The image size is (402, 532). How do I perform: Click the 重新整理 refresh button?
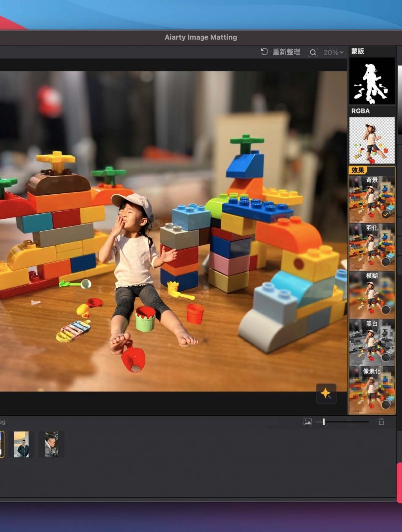pyautogui.click(x=286, y=52)
